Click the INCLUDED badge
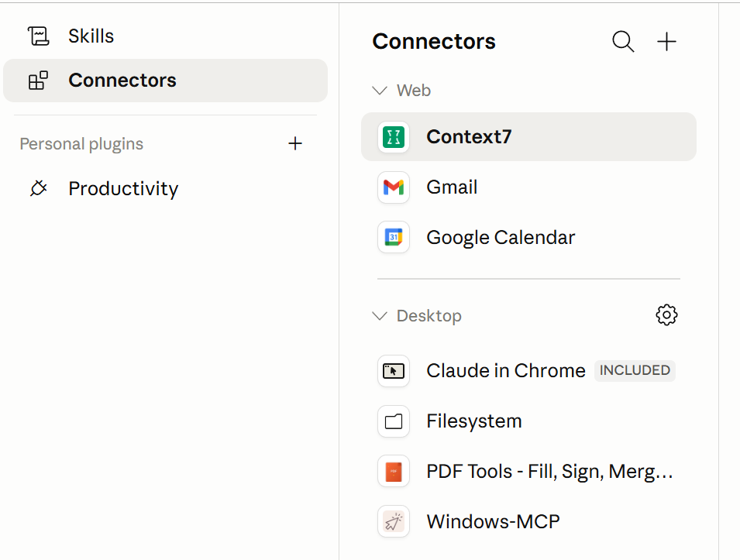The width and height of the screenshot is (740, 560). click(x=635, y=370)
